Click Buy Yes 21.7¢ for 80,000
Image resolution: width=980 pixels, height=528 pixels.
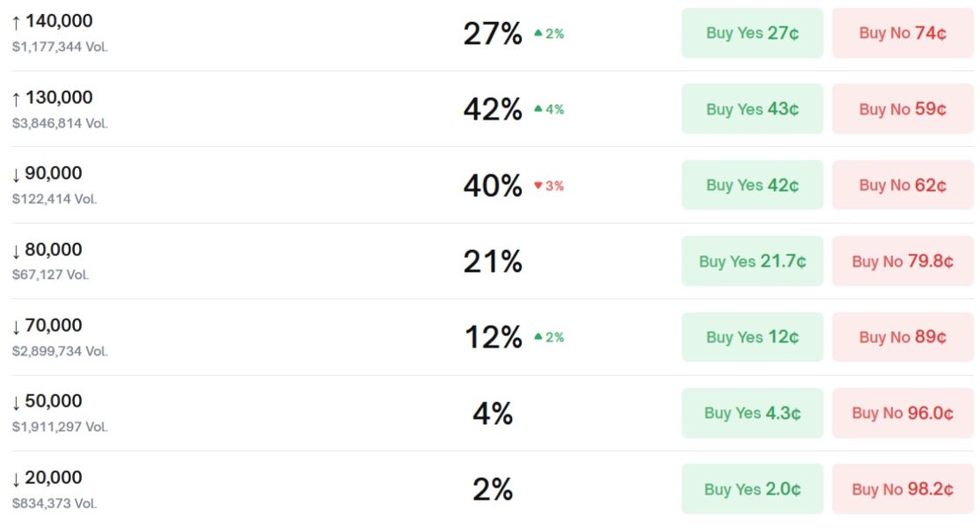click(x=752, y=261)
